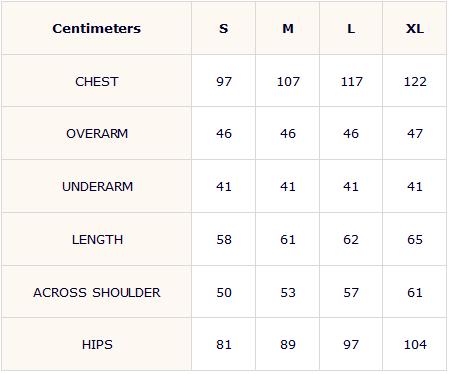Select the hips value 81 for S

224,344
